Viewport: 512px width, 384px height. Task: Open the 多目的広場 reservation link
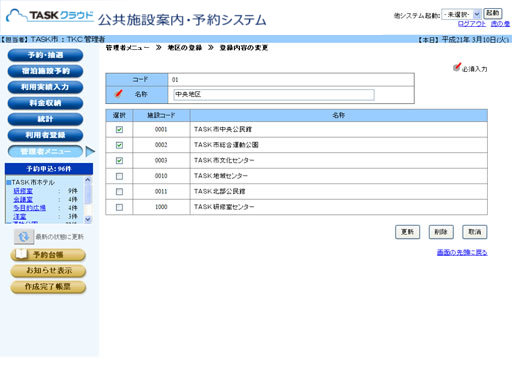29,208
